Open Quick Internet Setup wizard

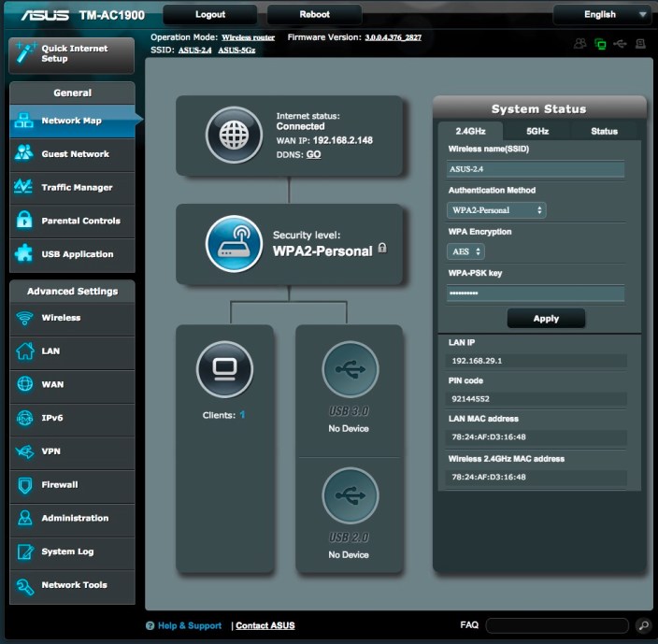point(73,53)
